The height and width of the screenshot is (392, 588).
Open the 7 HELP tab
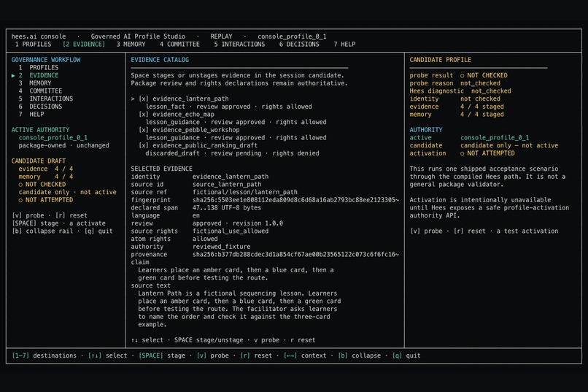[344, 45]
